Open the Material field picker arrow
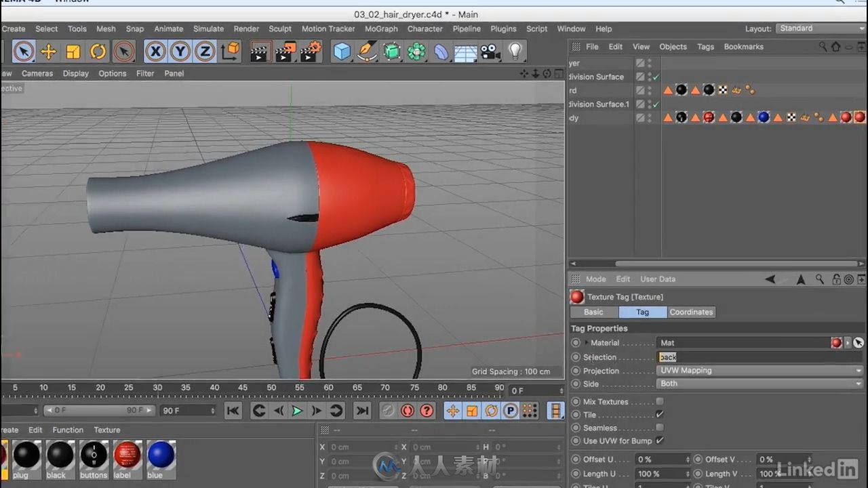The height and width of the screenshot is (488, 868). (x=848, y=343)
